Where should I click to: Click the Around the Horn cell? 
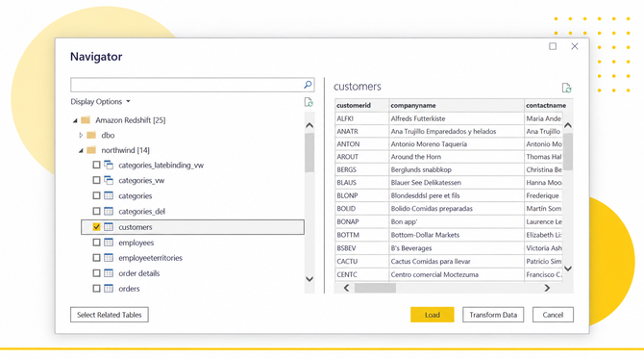coord(457,157)
